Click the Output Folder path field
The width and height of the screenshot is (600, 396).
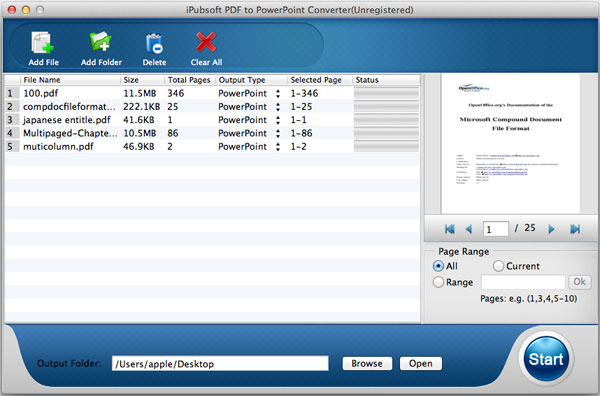[x=220, y=363]
